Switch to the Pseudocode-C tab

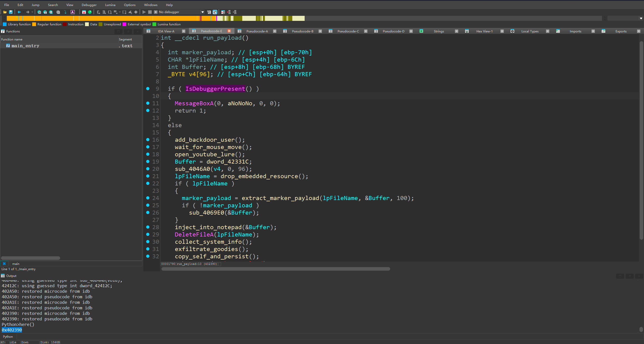[348, 31]
